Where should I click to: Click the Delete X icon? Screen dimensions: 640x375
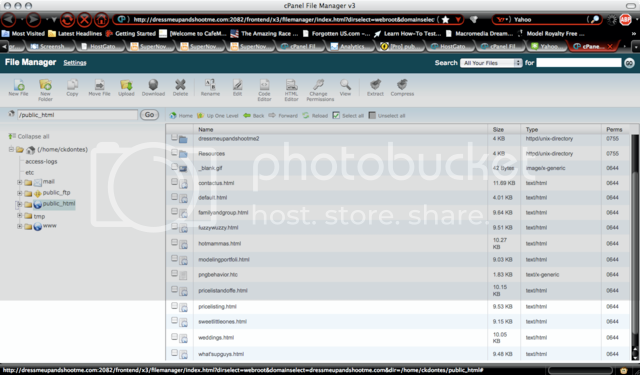coord(180,87)
